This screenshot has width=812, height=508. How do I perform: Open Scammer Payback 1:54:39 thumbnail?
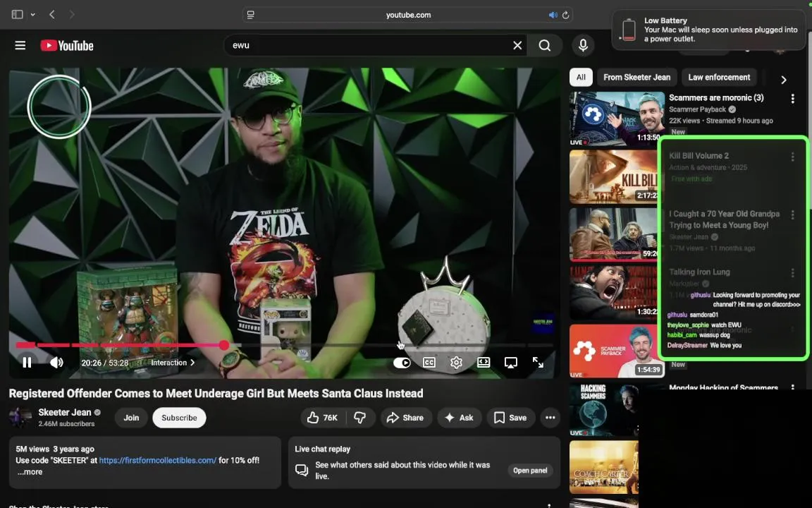tap(617, 351)
